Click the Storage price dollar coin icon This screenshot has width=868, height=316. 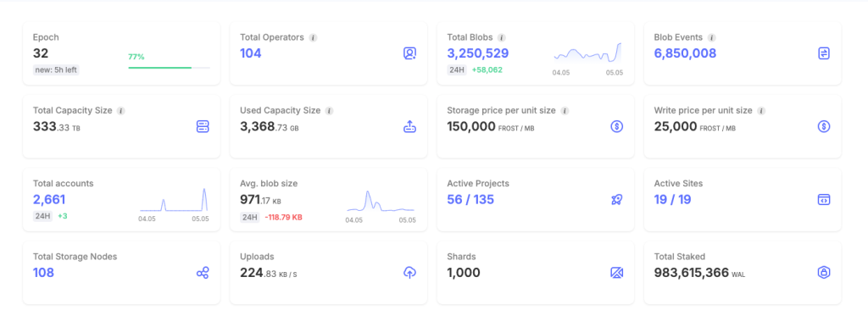click(617, 127)
